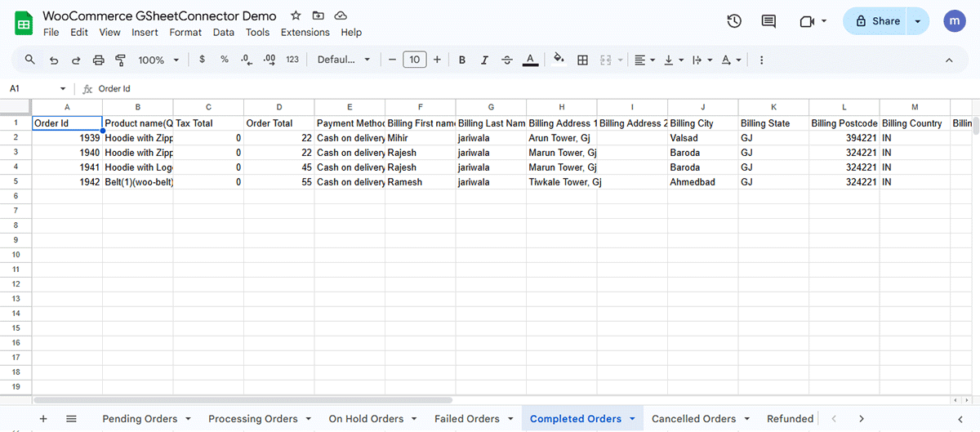Open the Name box dropdown arrow
Screen dimensions: 980x432
(63, 89)
